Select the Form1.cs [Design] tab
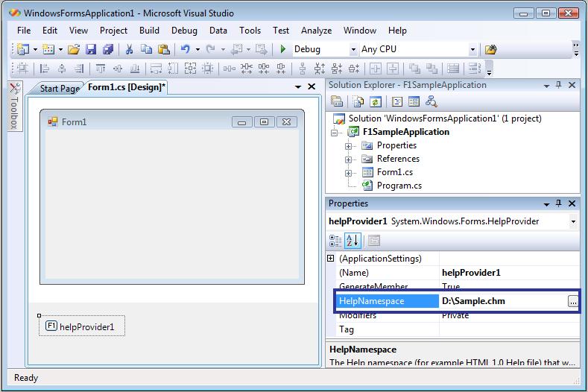The height and width of the screenshot is (392, 588). coord(127,87)
